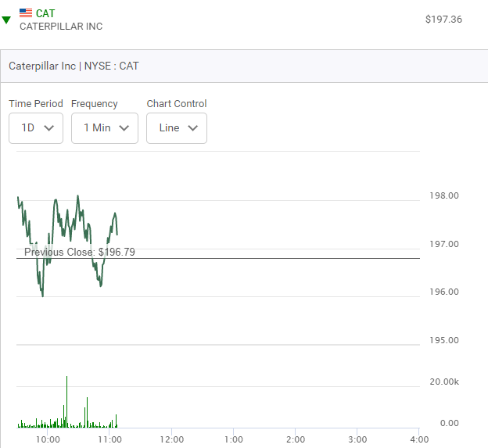488x448 pixels.
Task: Click the 20.00k volume axis label
Action: 444,382
